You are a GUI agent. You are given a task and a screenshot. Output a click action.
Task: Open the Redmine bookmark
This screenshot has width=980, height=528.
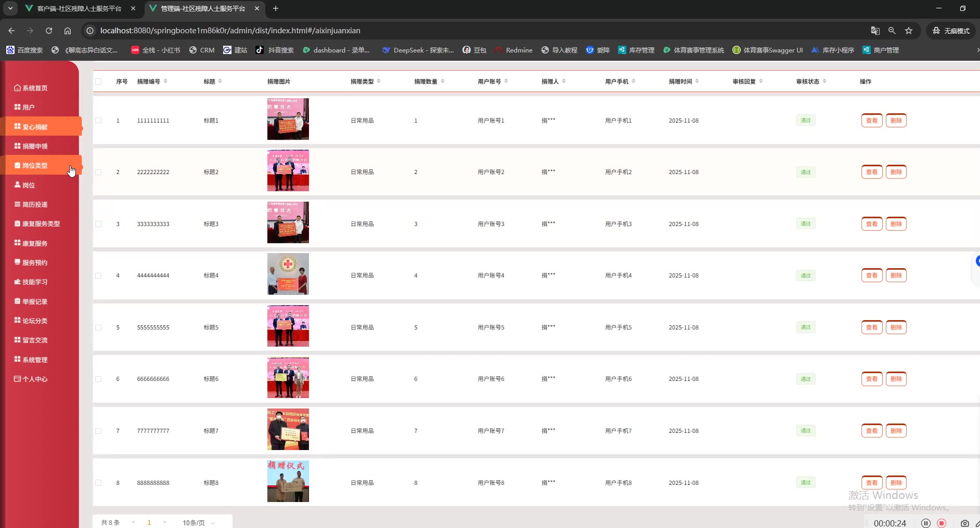point(513,50)
